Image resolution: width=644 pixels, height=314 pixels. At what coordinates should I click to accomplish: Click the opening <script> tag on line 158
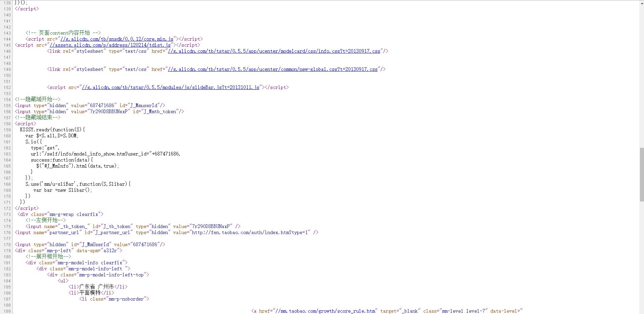pos(26,124)
